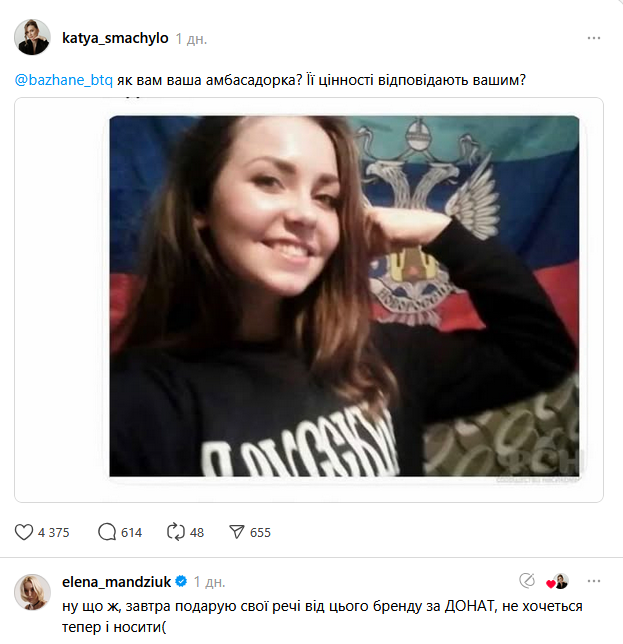Open the attached photo in the post
This screenshot has width=623, height=644.
(x=344, y=296)
